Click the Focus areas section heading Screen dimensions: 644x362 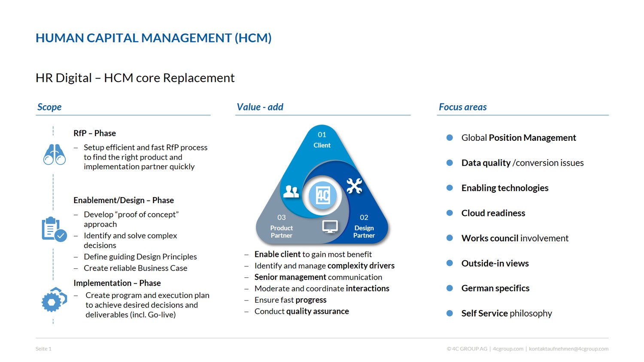462,107
